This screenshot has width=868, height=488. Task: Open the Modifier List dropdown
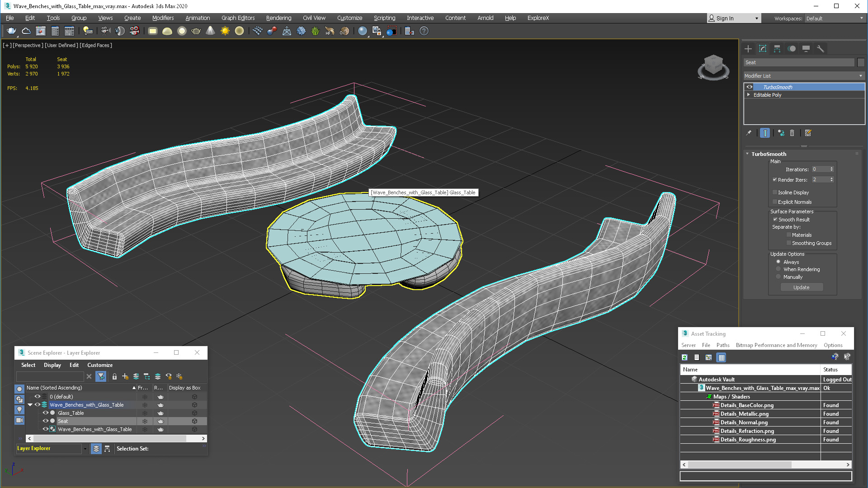coord(804,76)
